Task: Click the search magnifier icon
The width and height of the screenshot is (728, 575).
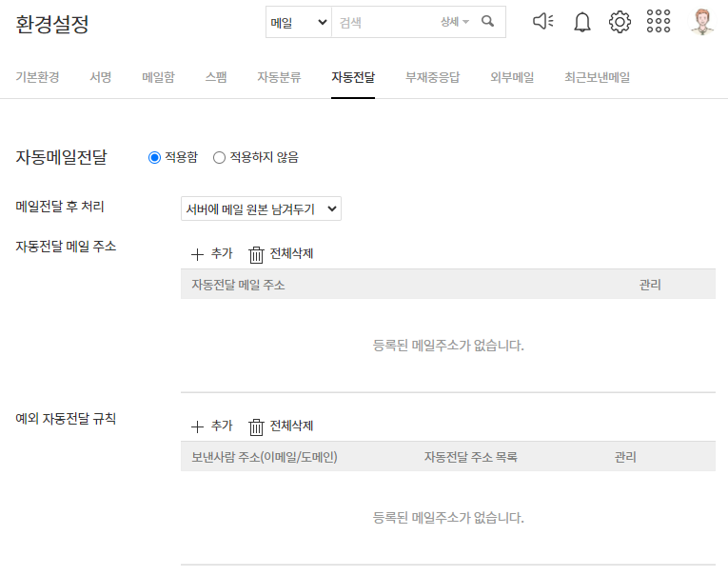Action: (x=488, y=22)
